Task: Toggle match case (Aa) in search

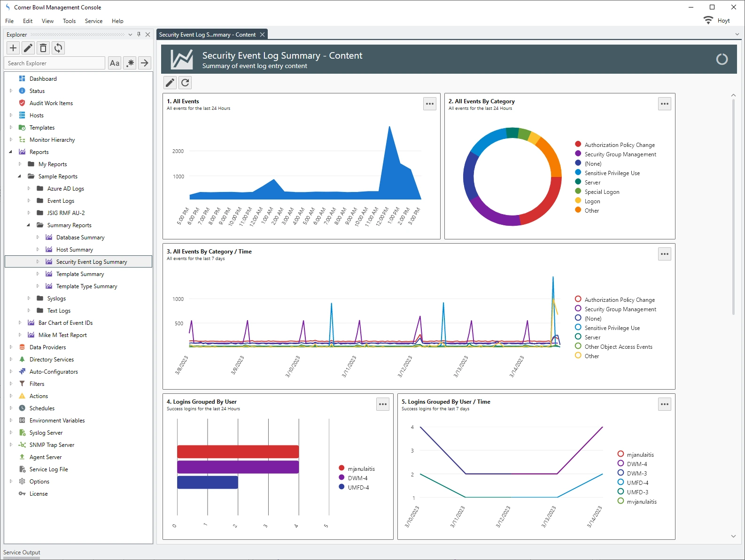Action: pos(115,63)
